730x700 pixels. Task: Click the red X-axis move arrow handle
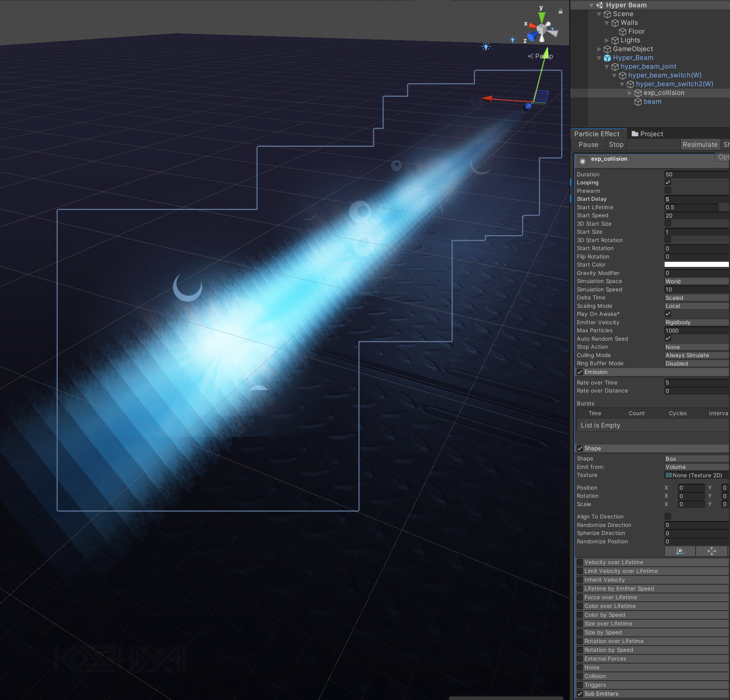click(487, 99)
